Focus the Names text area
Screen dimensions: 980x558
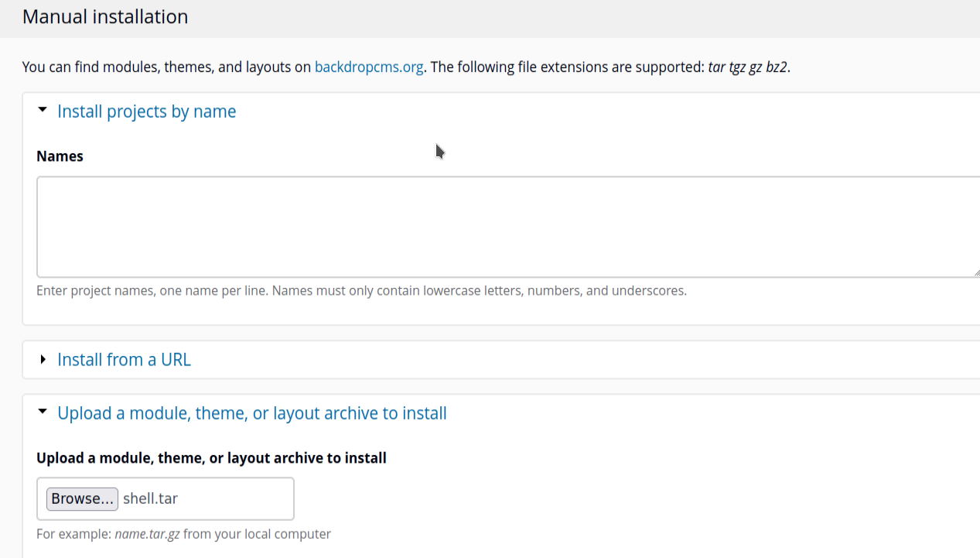[x=507, y=227]
